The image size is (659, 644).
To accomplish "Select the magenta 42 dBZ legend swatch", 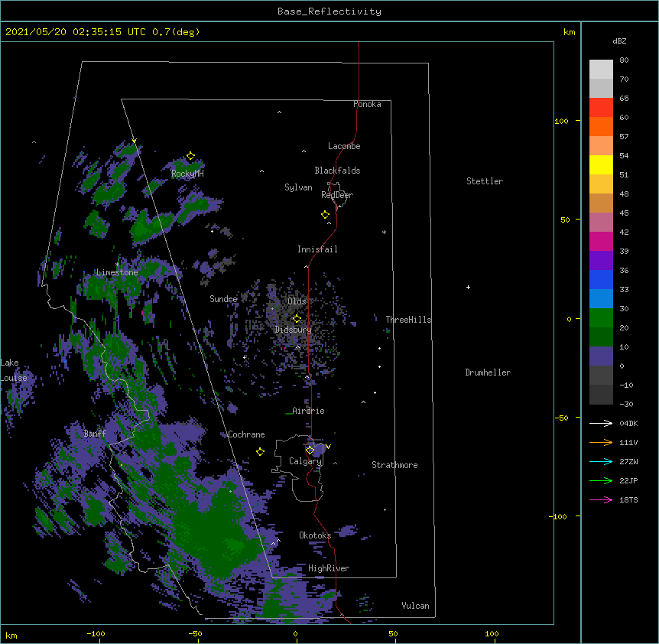I will 601,241.
